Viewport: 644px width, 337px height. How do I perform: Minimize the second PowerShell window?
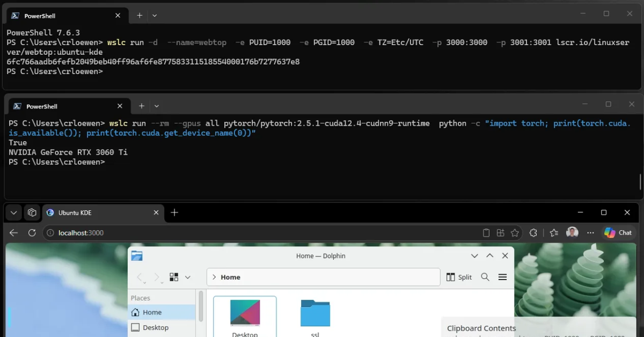(x=585, y=104)
